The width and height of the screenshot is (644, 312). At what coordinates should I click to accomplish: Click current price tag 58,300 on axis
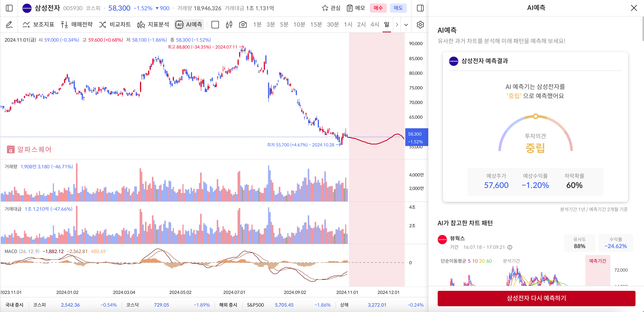pos(416,137)
